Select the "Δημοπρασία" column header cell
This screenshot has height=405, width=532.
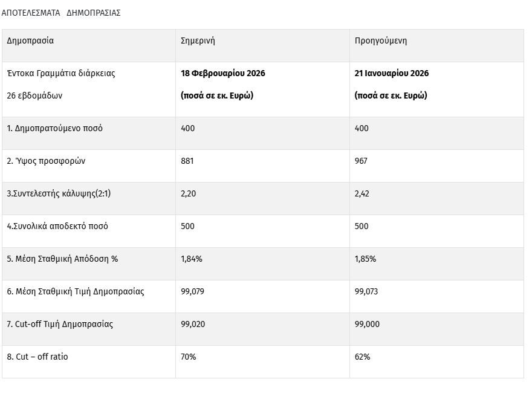(x=30, y=41)
